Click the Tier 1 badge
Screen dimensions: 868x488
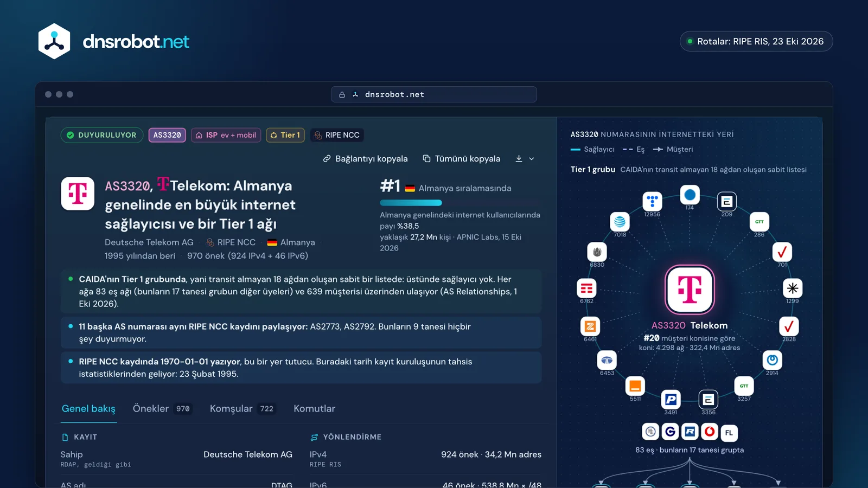click(x=285, y=135)
